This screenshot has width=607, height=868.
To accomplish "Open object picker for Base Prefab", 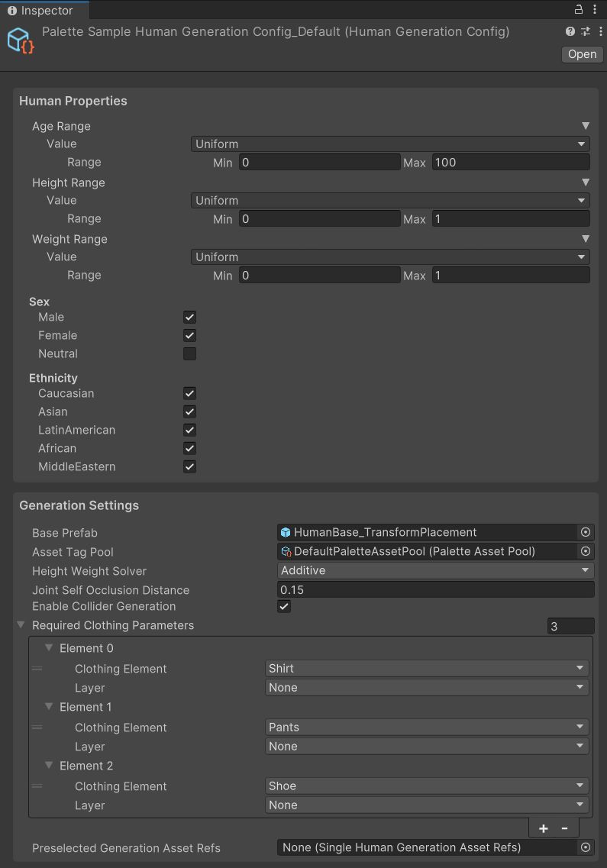I will tap(586, 532).
